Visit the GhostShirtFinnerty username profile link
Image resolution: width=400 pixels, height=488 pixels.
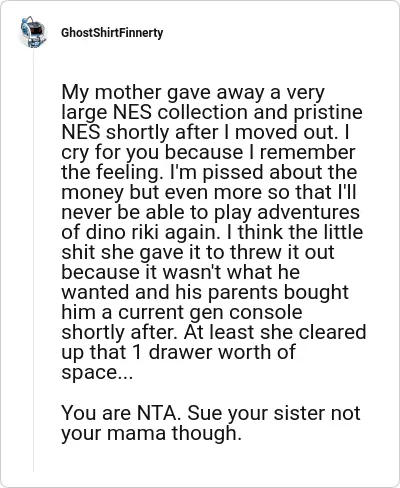(112, 33)
